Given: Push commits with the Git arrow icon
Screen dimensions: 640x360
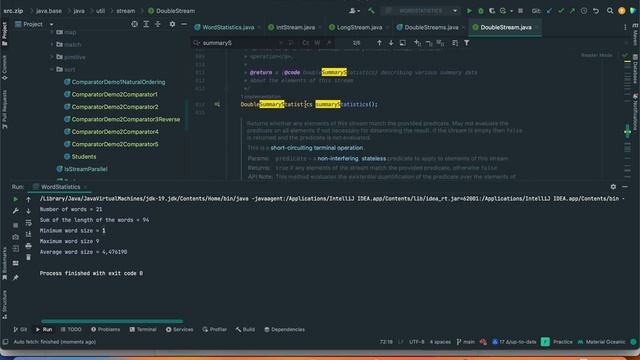Looking at the screenshot, I should (x=572, y=11).
